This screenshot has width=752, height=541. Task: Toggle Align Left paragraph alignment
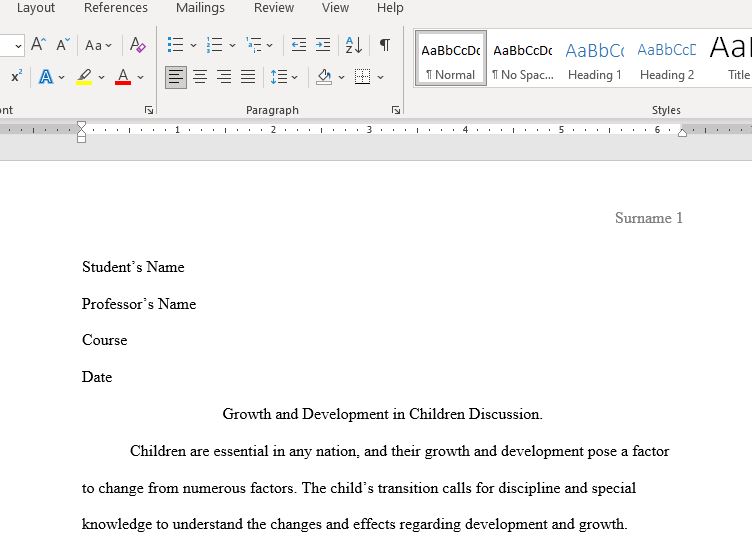pos(176,77)
